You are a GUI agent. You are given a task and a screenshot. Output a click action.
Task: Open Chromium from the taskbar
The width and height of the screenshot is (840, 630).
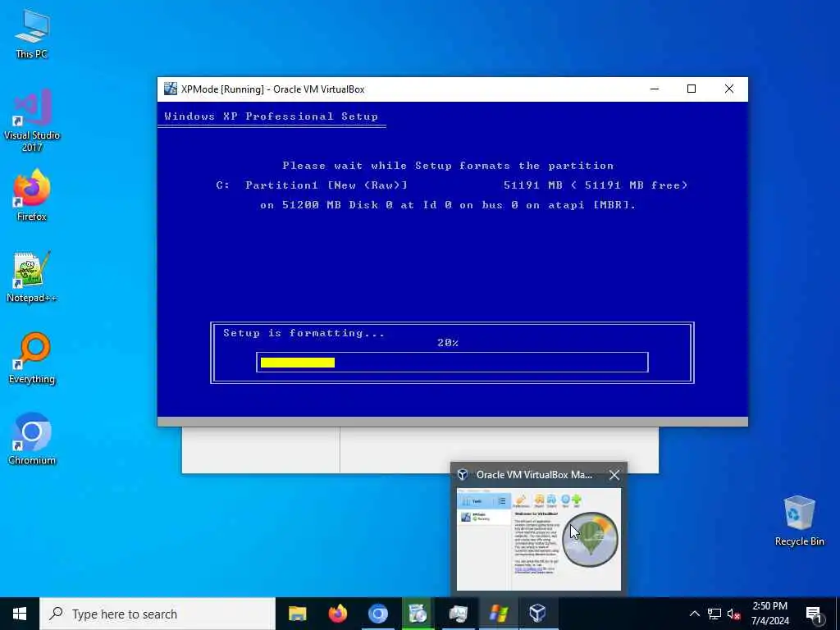click(377, 614)
